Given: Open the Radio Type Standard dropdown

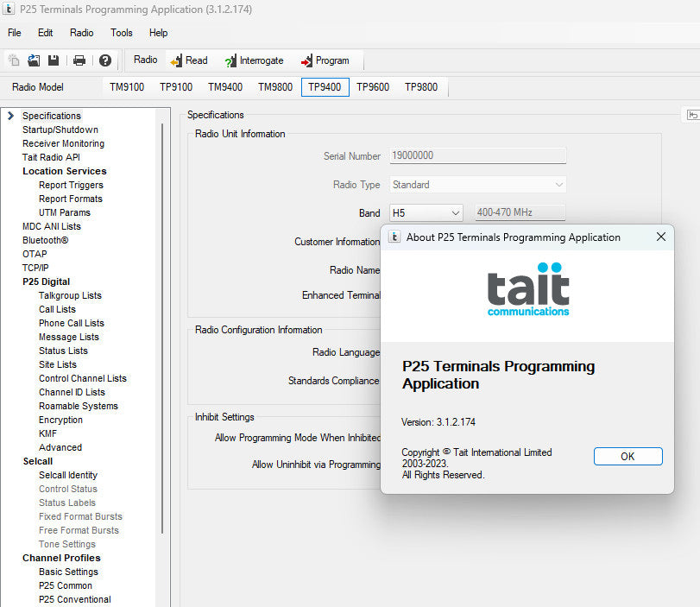Looking at the screenshot, I should tap(477, 185).
